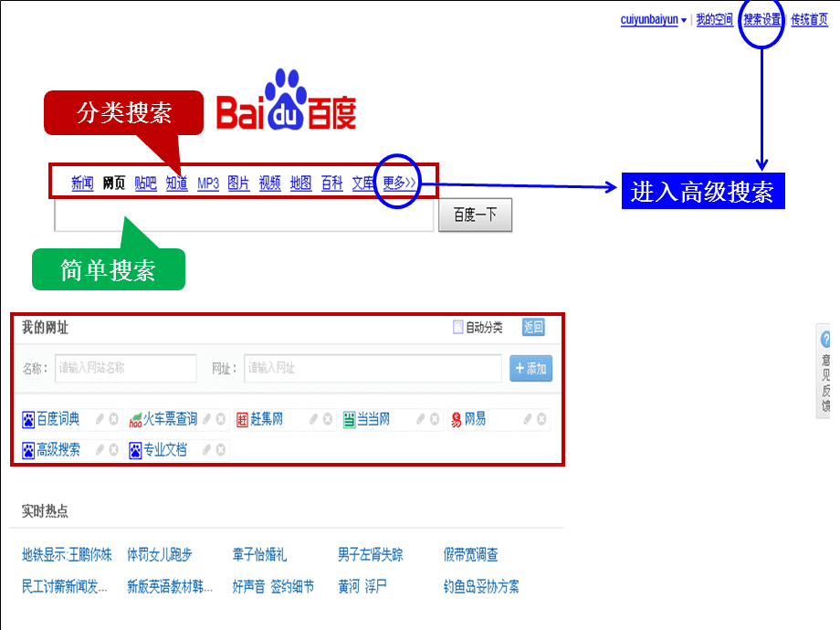Click the 专业文档 paw icon
This screenshot has width=840, height=630.
135,450
